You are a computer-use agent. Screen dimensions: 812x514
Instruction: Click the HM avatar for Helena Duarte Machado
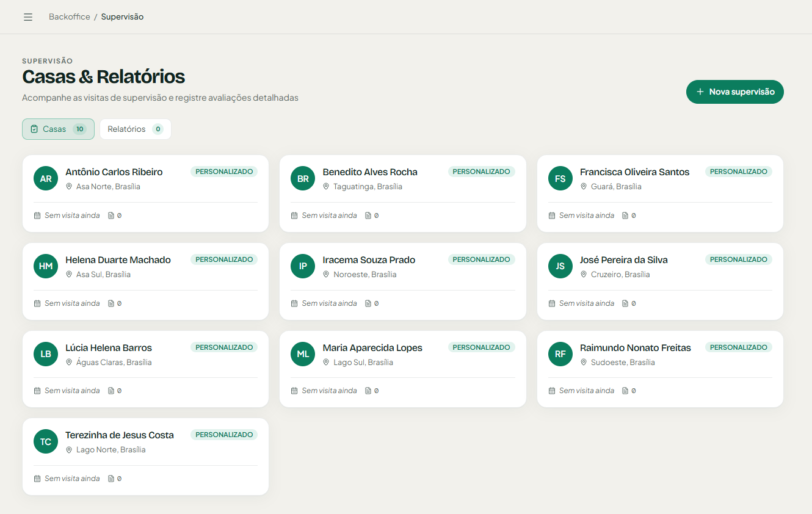[x=46, y=266]
